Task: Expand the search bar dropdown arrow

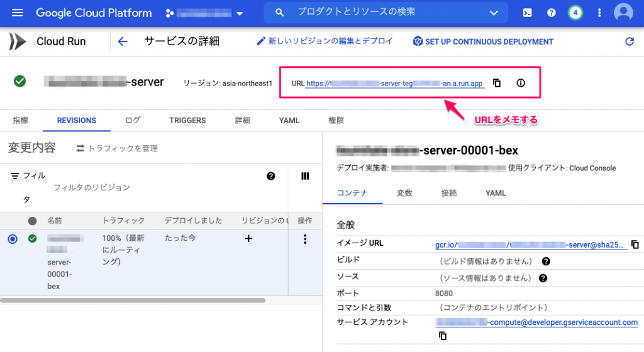Action: point(494,13)
